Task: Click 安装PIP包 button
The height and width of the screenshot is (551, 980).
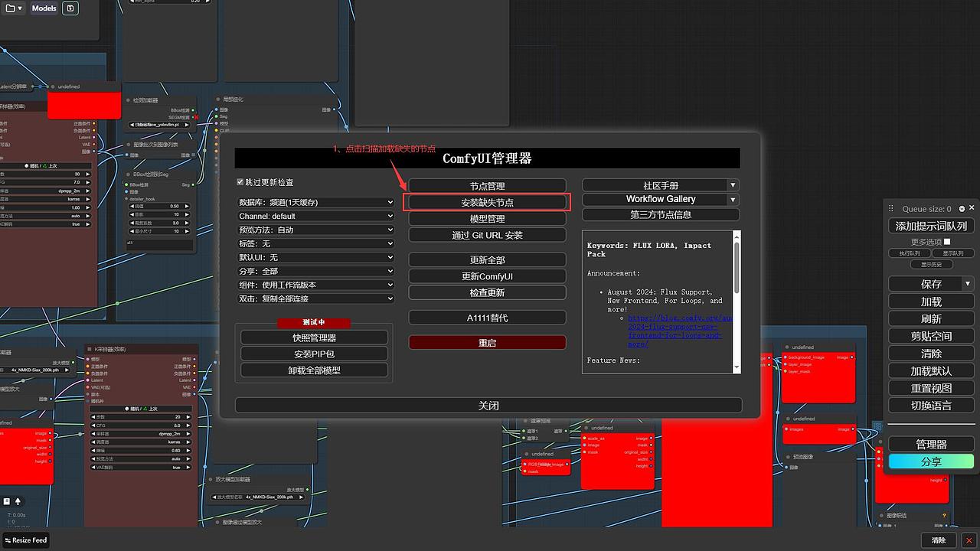Action: (x=314, y=354)
